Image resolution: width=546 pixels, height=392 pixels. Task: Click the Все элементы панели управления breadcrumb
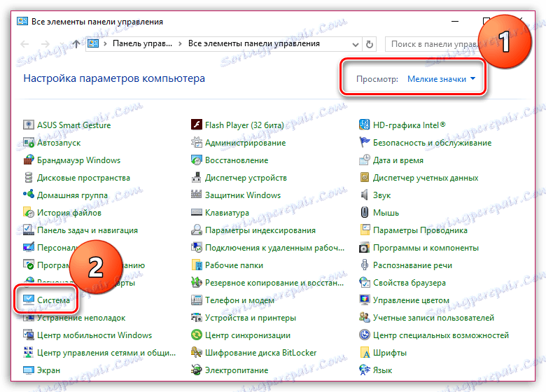[254, 43]
